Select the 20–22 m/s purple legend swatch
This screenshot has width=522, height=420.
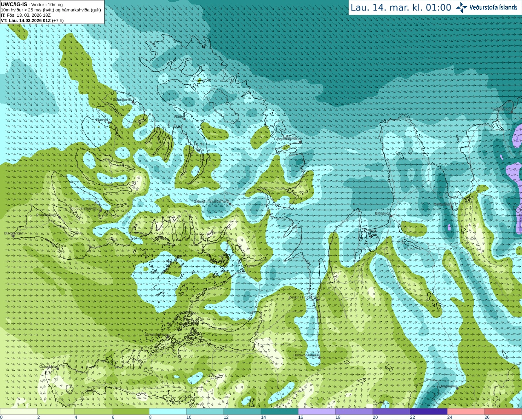point(391,411)
